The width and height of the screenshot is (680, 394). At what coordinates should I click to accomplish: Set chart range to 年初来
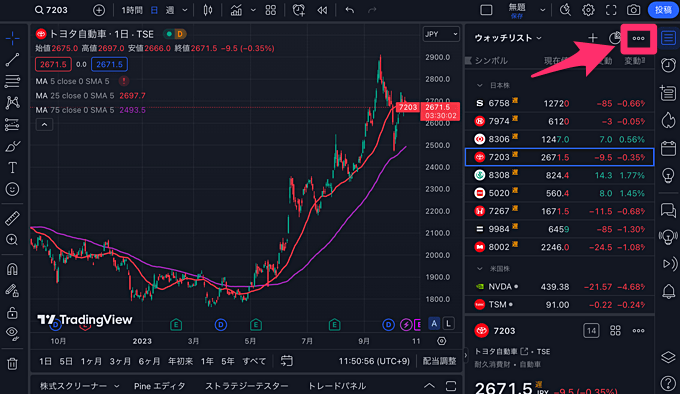(x=180, y=361)
